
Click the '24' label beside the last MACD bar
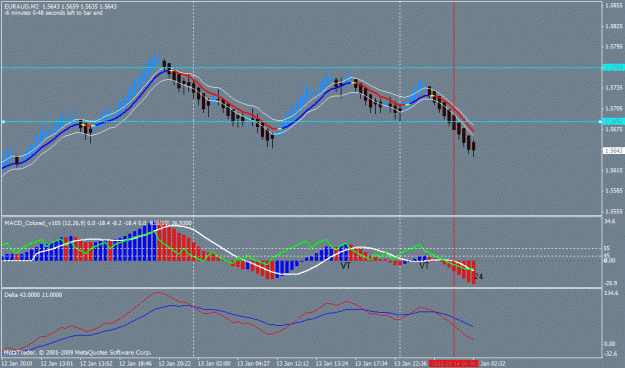pos(479,276)
